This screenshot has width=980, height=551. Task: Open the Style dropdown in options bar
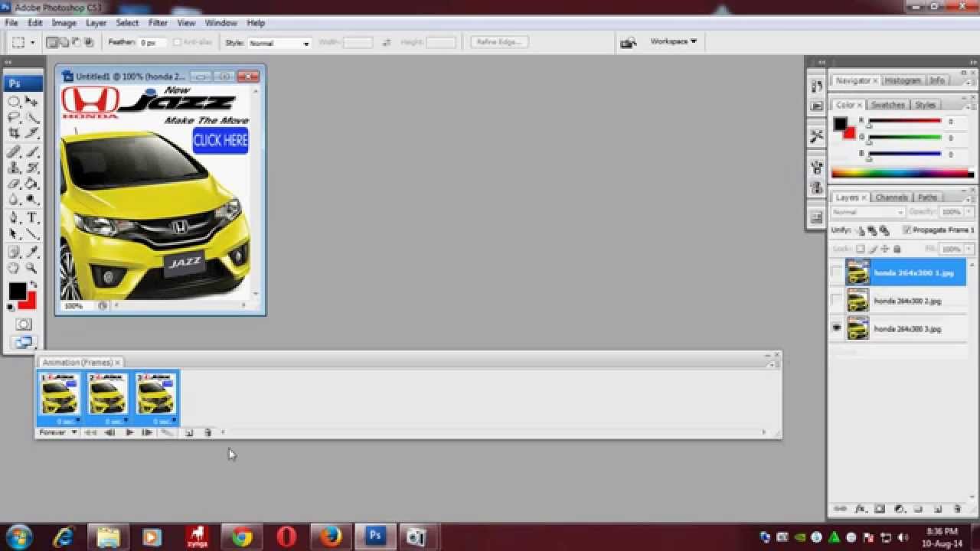click(x=279, y=43)
